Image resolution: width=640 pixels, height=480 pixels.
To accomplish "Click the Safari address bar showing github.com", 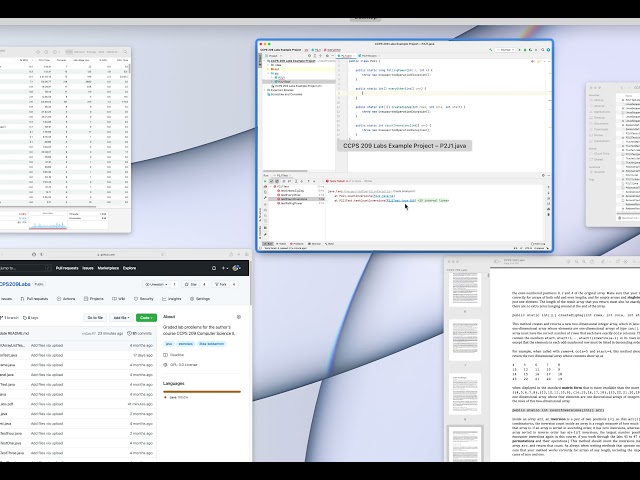I will 105,254.
